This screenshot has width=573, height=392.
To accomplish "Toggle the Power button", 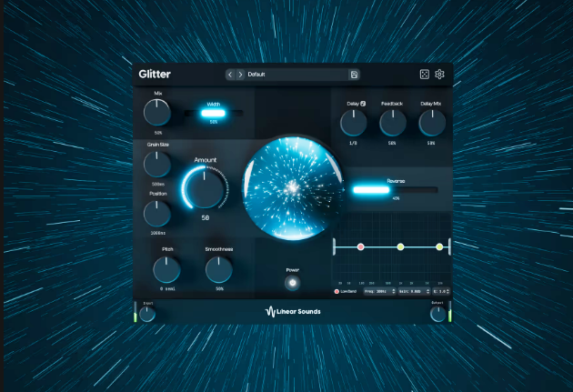I will click(292, 282).
